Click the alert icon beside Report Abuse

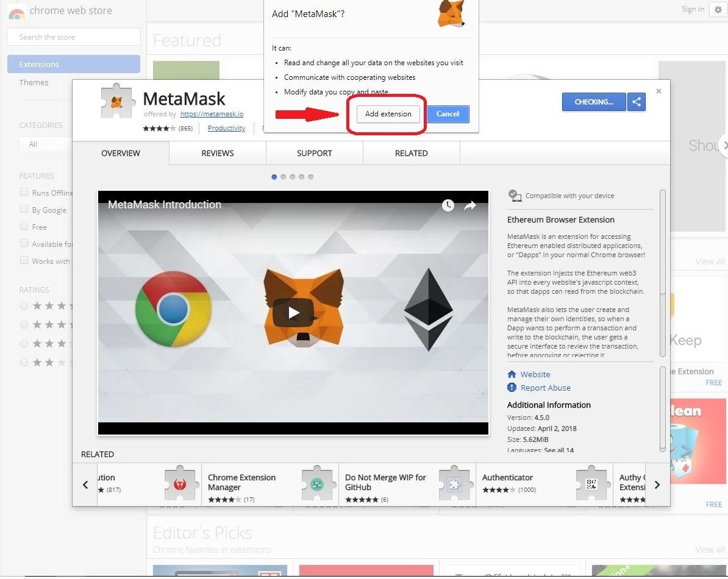pyautogui.click(x=512, y=388)
